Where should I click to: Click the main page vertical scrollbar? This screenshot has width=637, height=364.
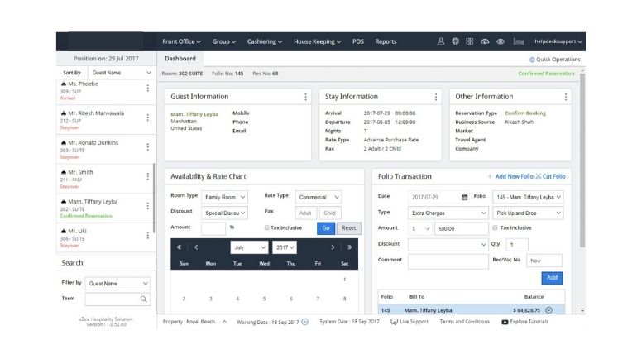click(x=582, y=160)
